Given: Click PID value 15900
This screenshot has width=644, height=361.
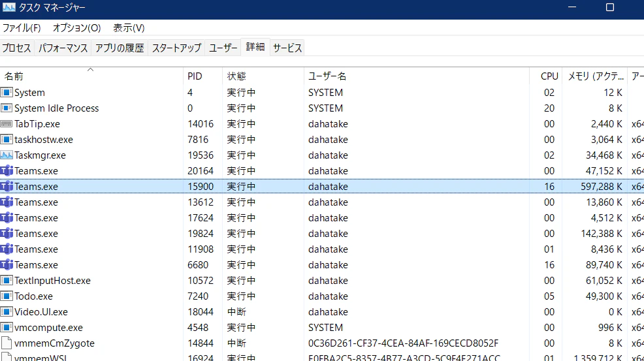Looking at the screenshot, I should 201,187.
